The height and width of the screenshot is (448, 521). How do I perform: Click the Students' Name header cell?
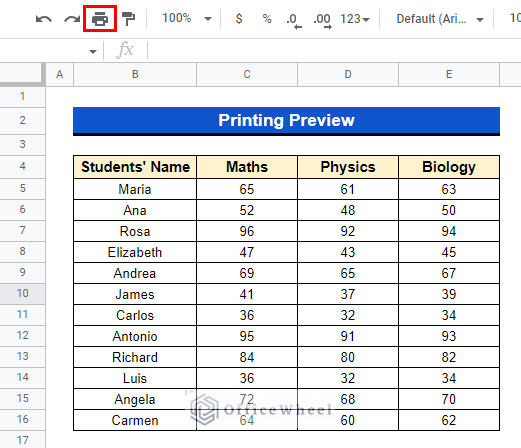coord(135,167)
